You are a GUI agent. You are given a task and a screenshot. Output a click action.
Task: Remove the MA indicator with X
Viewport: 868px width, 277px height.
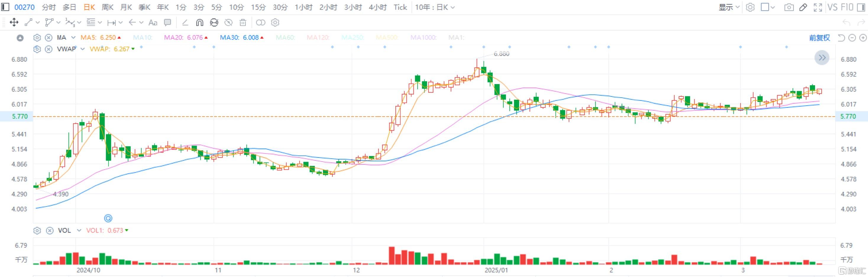pos(49,38)
